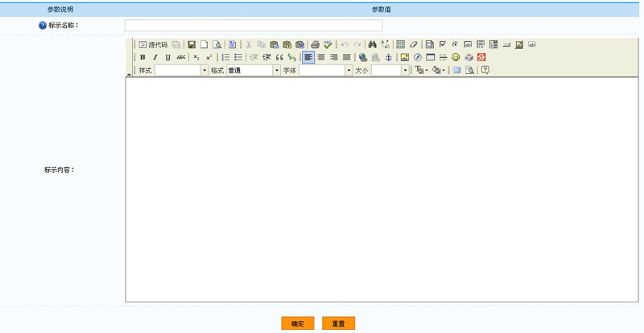Insert Flash icon
644x333 pixels.
pyautogui.click(x=417, y=57)
